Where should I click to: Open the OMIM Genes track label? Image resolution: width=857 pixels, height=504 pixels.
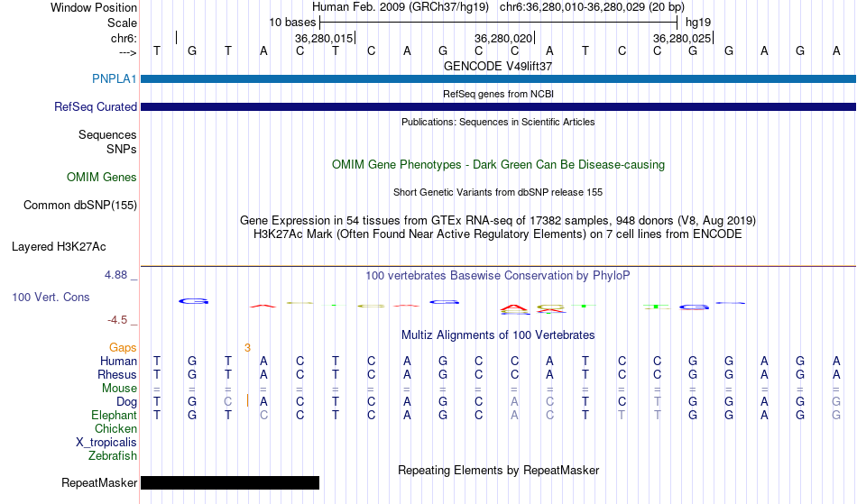(102, 177)
